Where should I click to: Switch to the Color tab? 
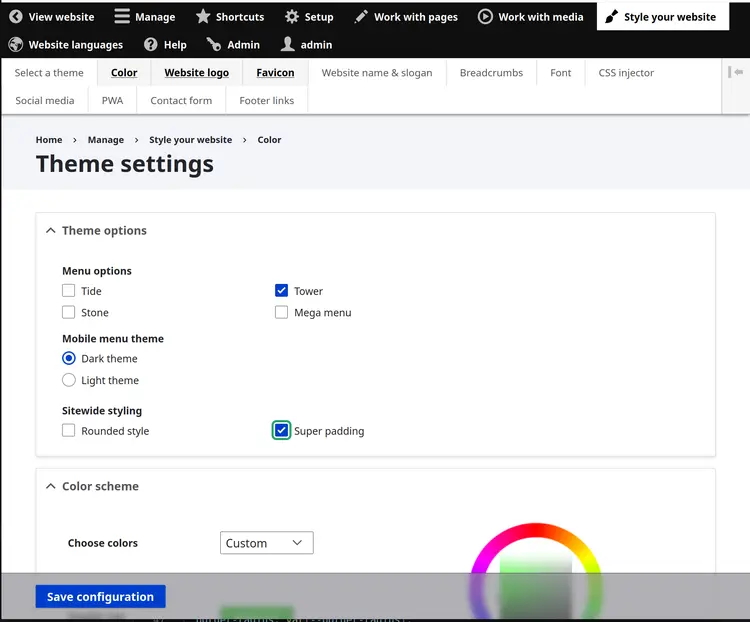[x=124, y=73]
